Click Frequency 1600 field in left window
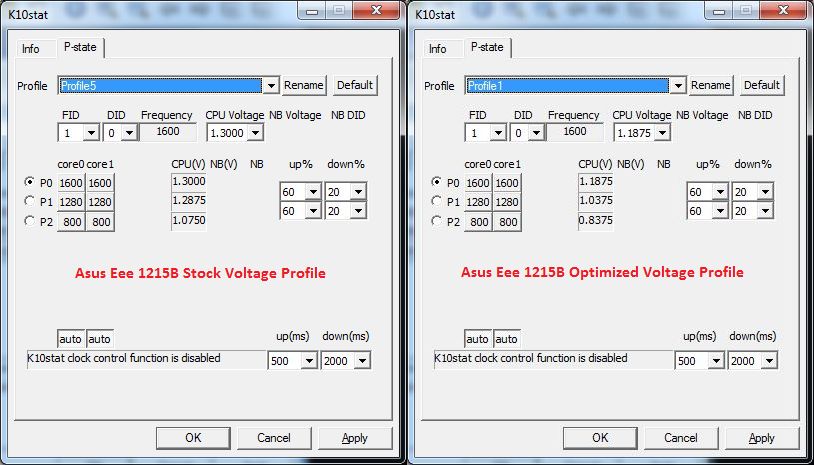The image size is (814, 465). pos(168,132)
